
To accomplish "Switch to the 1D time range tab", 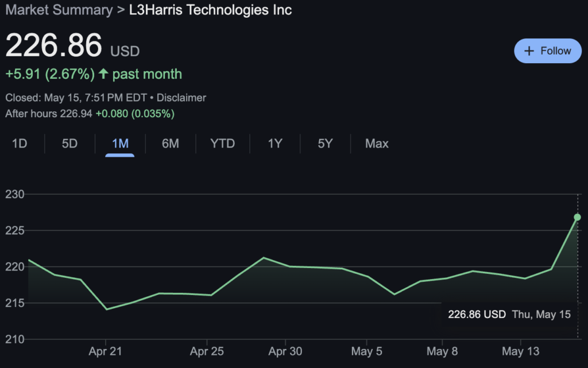I will 20,144.
